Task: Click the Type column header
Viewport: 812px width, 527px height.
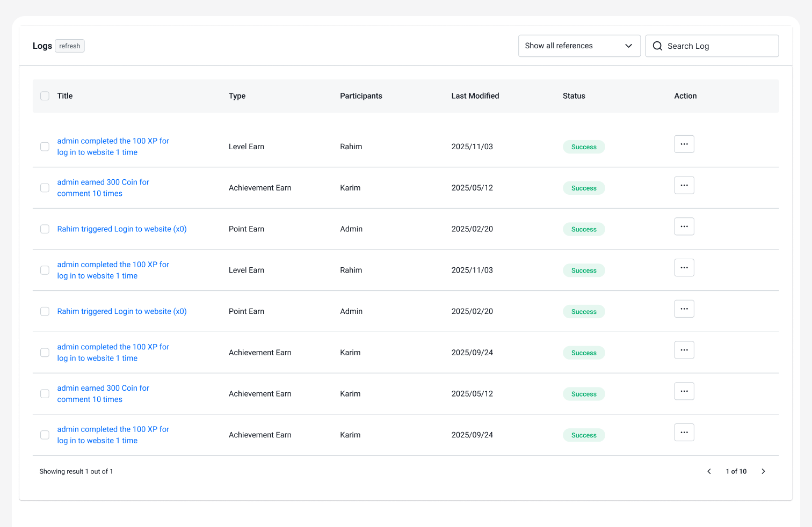Action: [237, 96]
